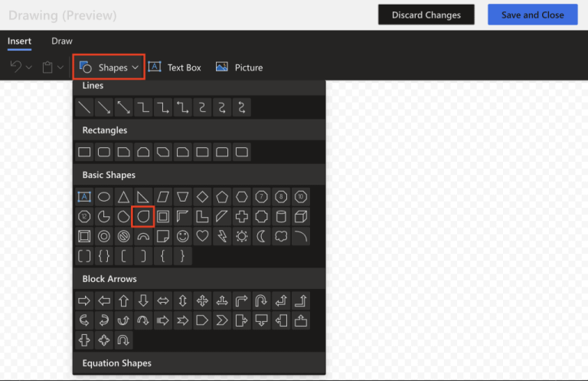Select the Hexagon shape
This screenshot has height=381, width=588.
[241, 197]
